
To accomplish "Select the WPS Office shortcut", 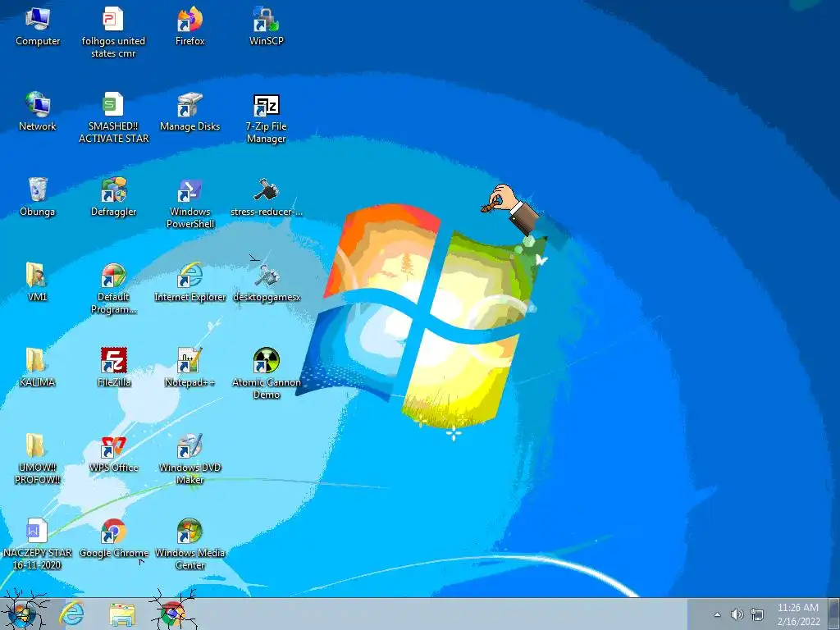I will [x=113, y=453].
